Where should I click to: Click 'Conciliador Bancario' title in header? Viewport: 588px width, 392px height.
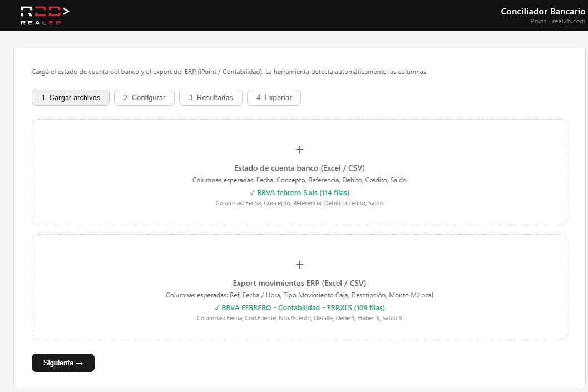pyautogui.click(x=543, y=12)
